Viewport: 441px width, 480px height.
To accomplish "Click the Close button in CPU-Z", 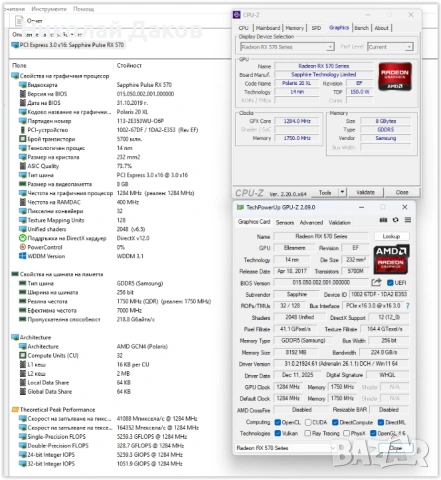I will coord(402,192).
